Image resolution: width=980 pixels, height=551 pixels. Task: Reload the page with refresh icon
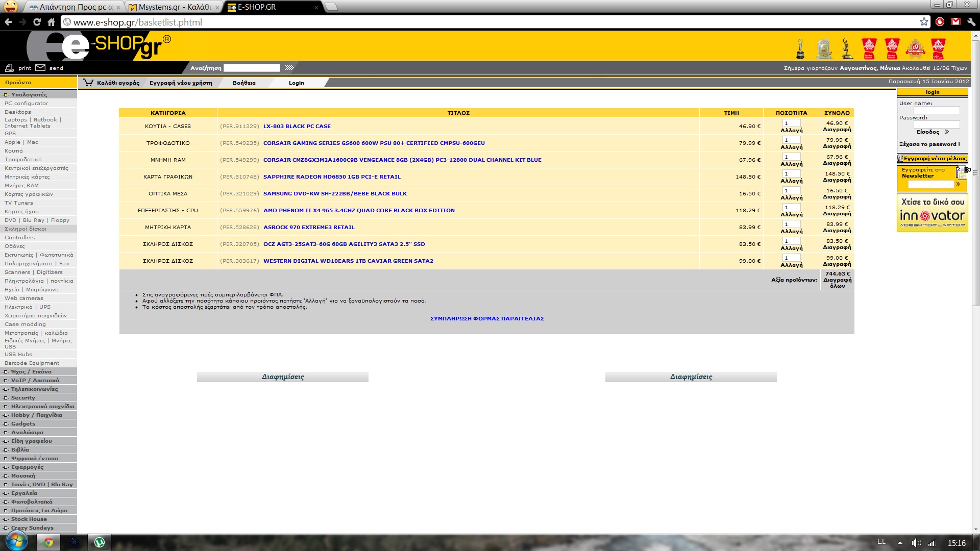(37, 22)
